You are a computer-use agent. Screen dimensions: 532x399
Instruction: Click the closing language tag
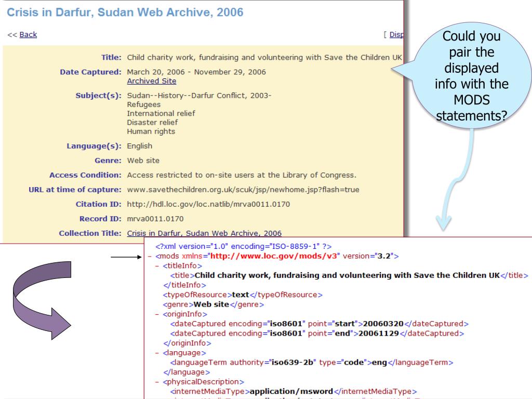pyautogui.click(x=187, y=373)
